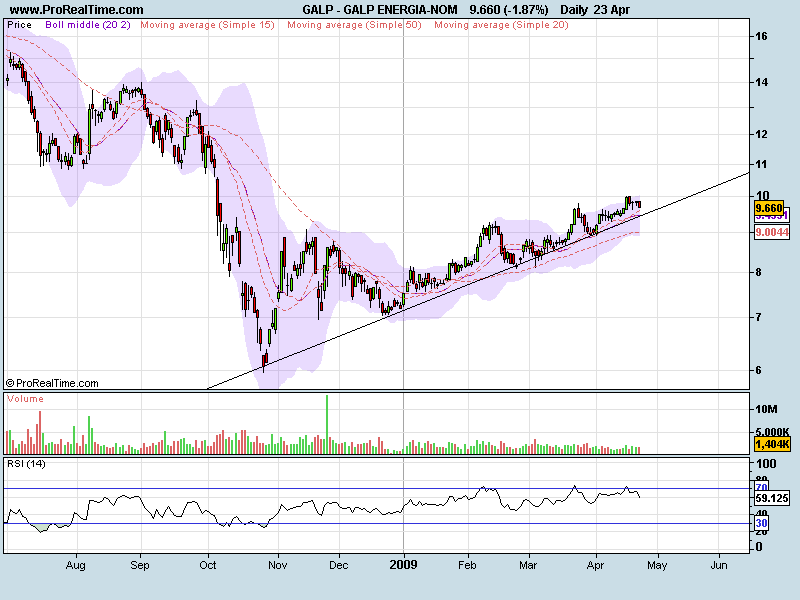Click the www.ProRealTime.com header link

77,10
